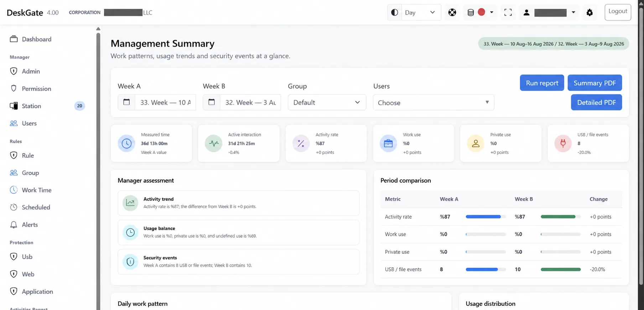Download Summary PDF
The width and height of the screenshot is (644, 310).
pos(594,83)
